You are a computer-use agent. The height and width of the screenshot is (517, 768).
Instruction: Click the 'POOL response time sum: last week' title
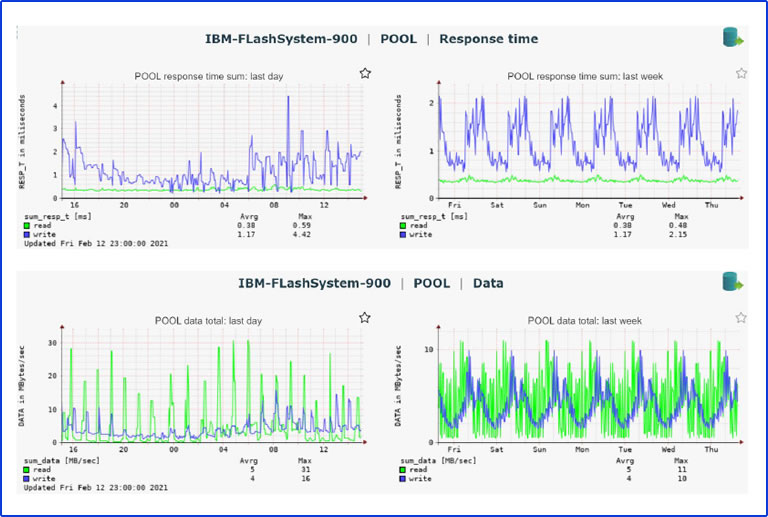pos(585,76)
